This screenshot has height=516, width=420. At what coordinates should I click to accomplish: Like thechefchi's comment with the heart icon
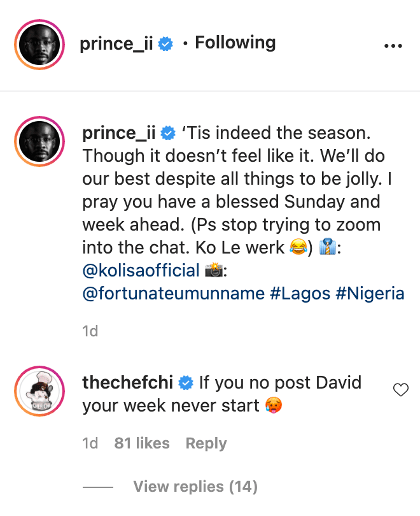click(401, 391)
